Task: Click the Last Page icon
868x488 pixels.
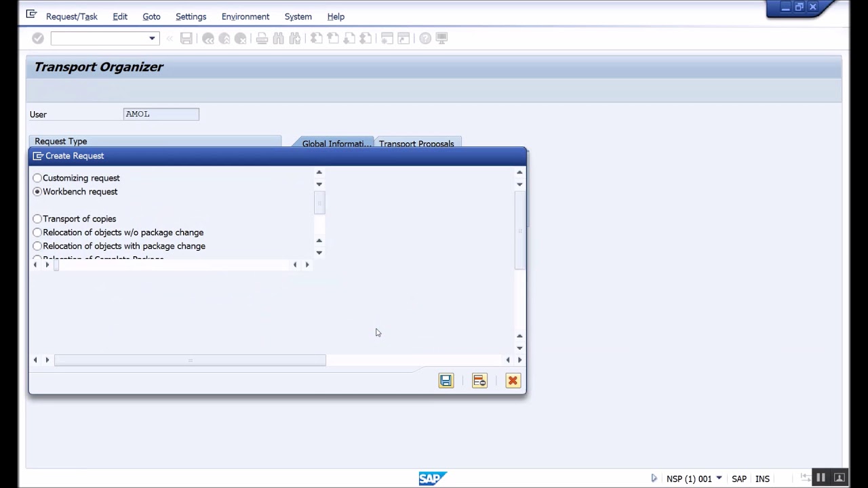Action: (x=366, y=39)
